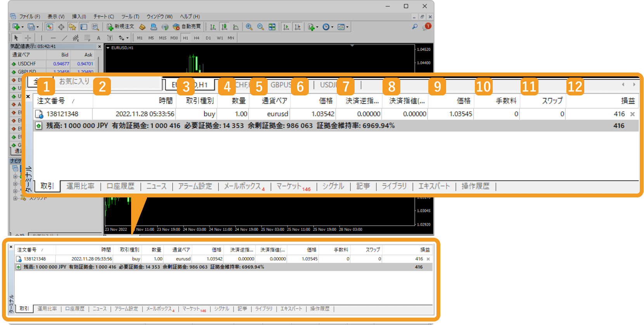This screenshot has height=325, width=644.
Task: Select the vertical line tool
Action: coord(42,38)
